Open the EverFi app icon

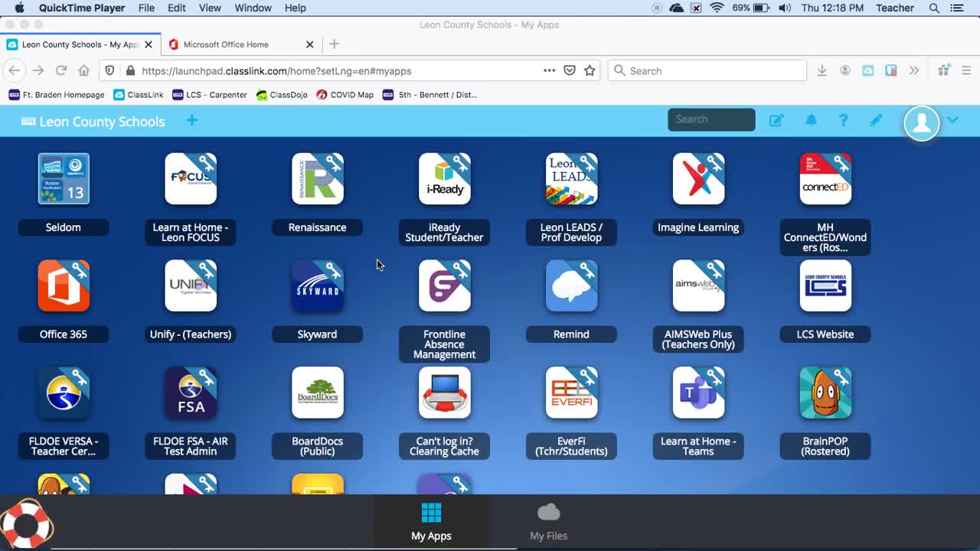click(572, 393)
